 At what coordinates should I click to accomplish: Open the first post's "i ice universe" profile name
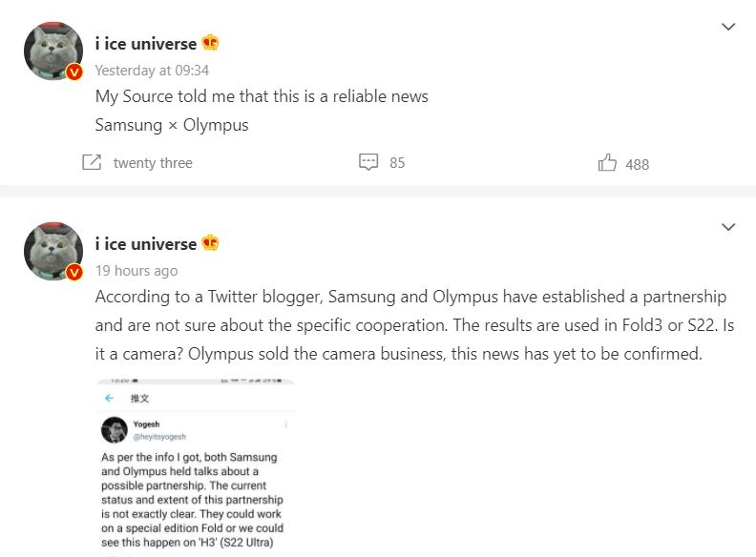[145, 43]
